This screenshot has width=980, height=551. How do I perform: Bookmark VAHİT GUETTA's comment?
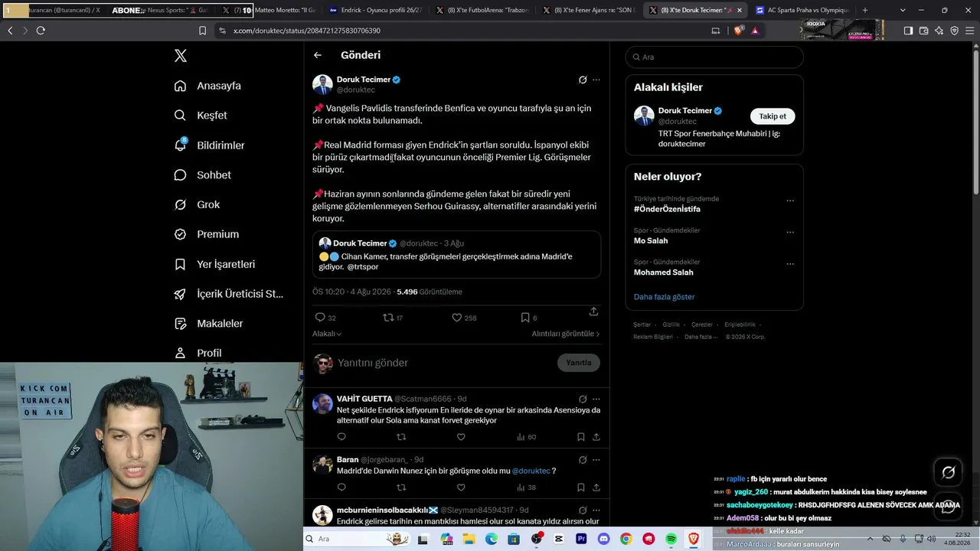coord(581,437)
